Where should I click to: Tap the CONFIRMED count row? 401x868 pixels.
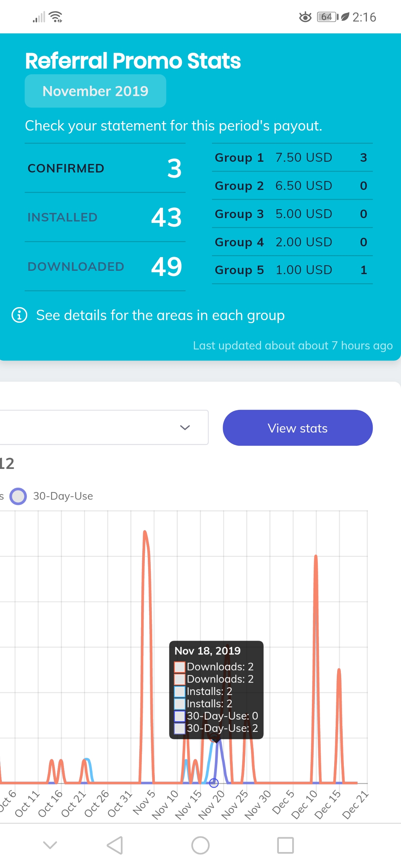(x=105, y=168)
